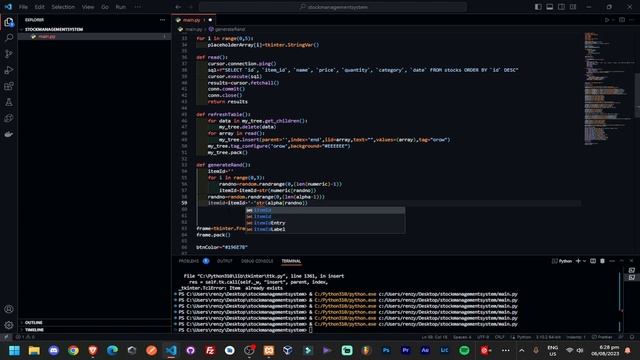Run the Python file with play button

[607, 20]
